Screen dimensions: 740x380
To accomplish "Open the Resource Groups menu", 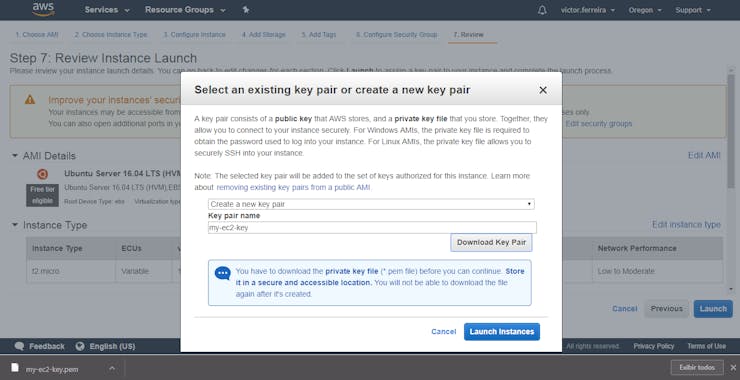I will point(185,10).
